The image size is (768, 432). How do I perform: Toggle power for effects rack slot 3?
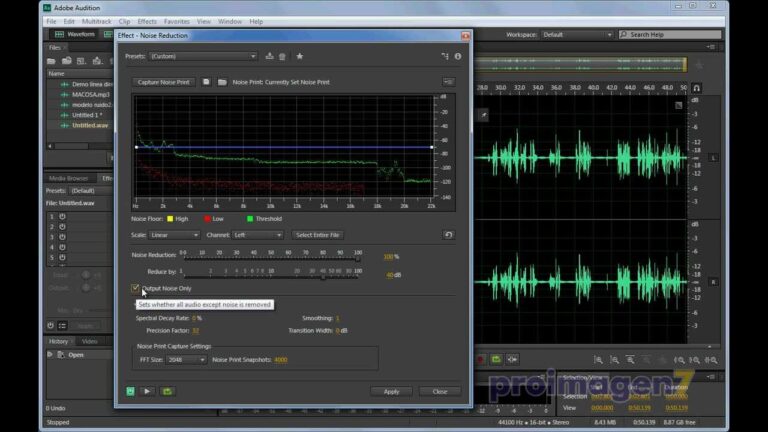coord(63,237)
